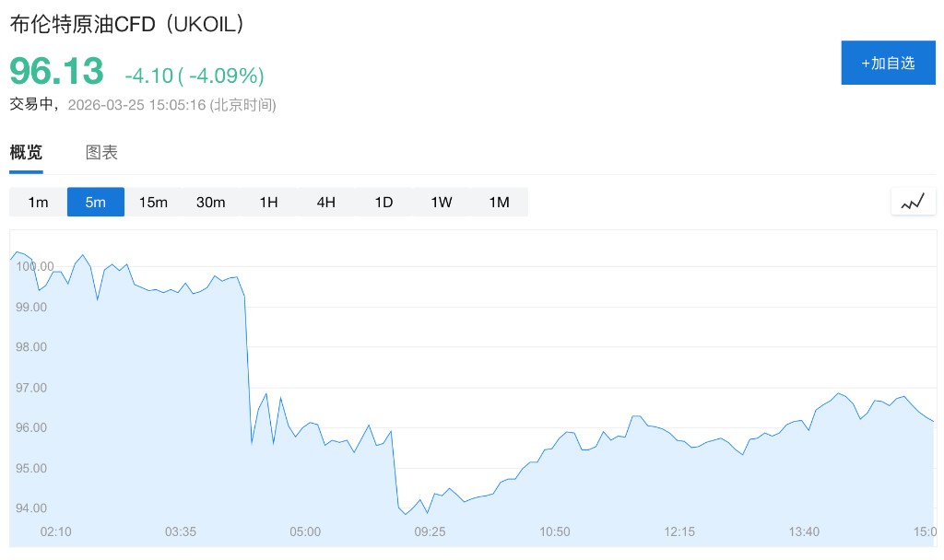
Task: Select the 1H timeframe
Action: pos(268,202)
